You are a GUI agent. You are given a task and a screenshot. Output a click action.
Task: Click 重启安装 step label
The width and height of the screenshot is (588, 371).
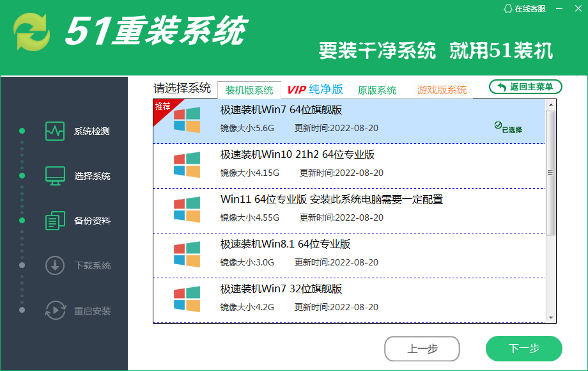point(92,311)
